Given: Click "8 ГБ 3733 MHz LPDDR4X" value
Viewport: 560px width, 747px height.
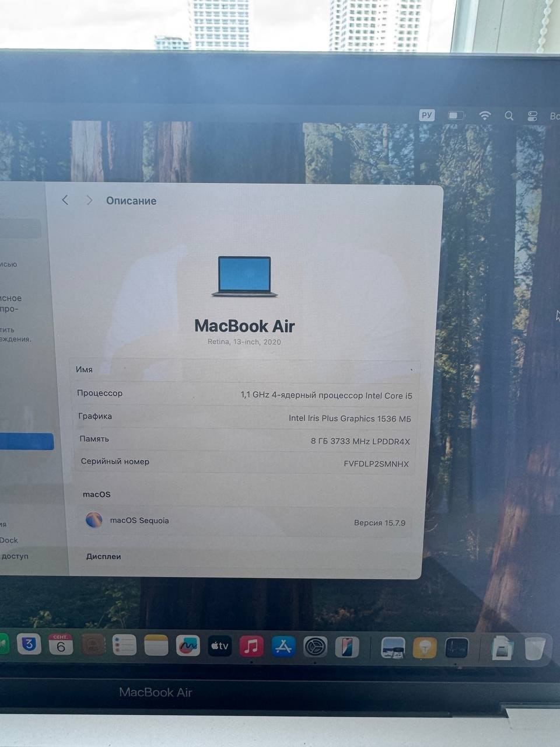Looking at the screenshot, I should tap(360, 441).
